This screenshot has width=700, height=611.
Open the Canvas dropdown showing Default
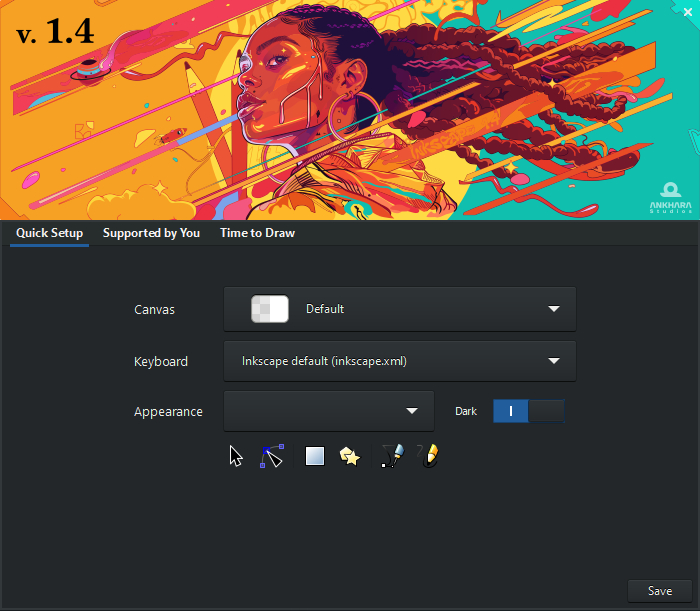pyautogui.click(x=400, y=309)
